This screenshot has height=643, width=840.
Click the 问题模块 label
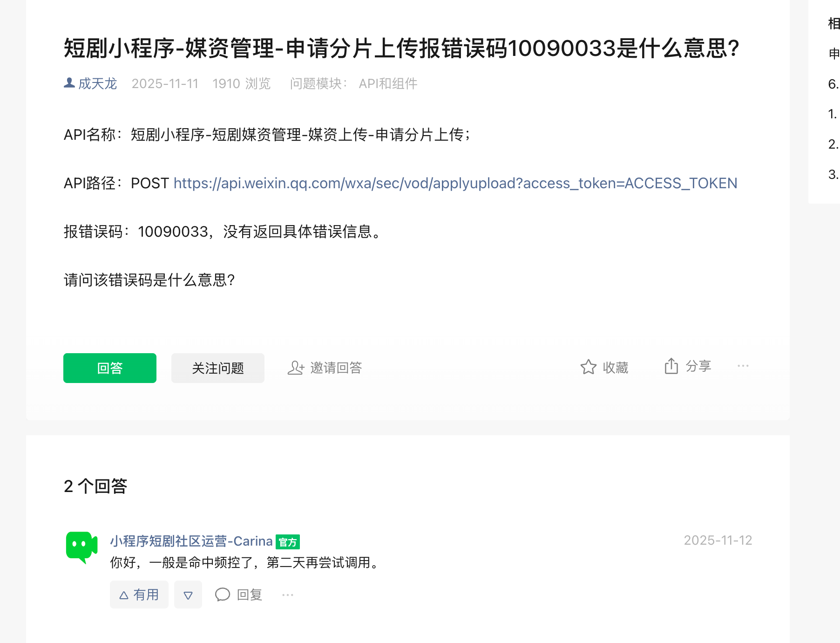(318, 84)
